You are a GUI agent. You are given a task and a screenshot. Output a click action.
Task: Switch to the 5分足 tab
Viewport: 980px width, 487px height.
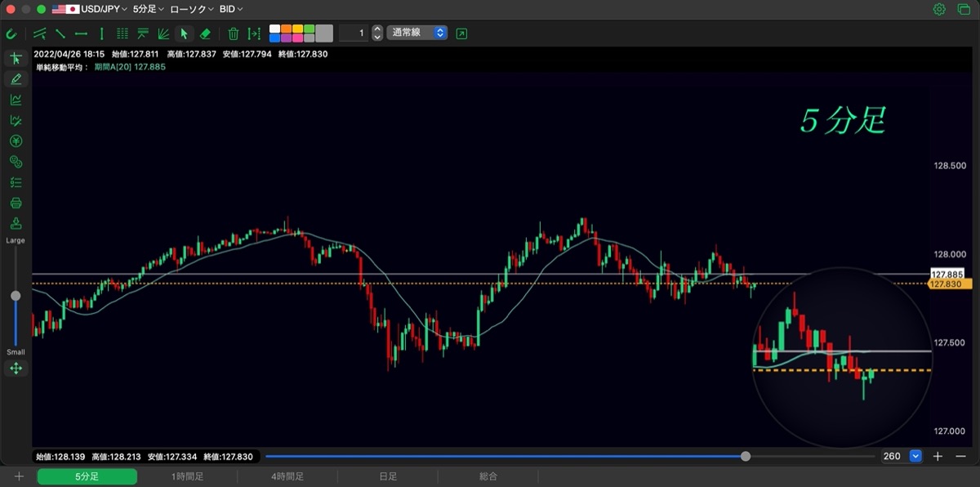[87, 476]
